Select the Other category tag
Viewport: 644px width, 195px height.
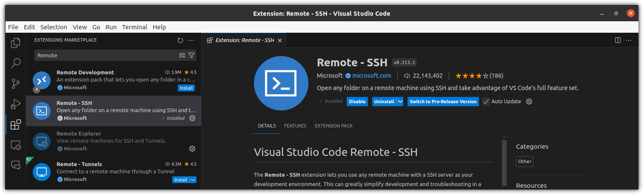pyautogui.click(x=524, y=161)
